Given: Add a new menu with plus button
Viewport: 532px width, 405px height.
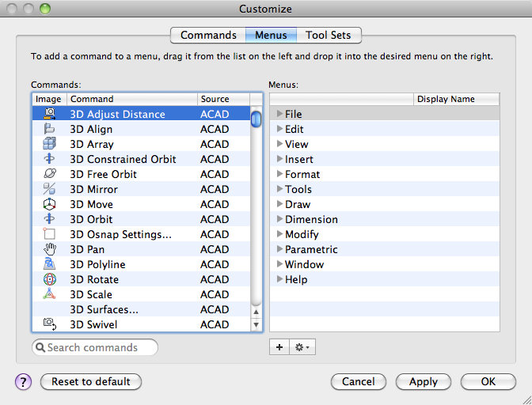Looking at the screenshot, I should click(x=279, y=347).
